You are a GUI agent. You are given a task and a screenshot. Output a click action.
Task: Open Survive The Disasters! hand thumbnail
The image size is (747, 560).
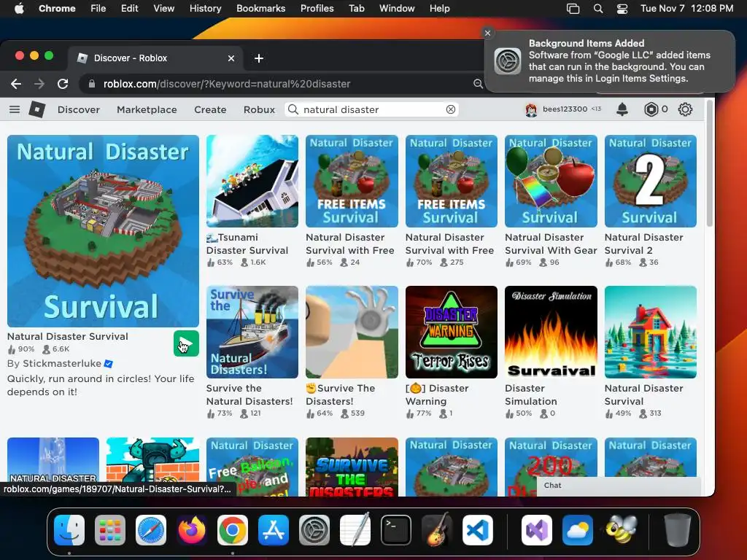[x=352, y=332]
